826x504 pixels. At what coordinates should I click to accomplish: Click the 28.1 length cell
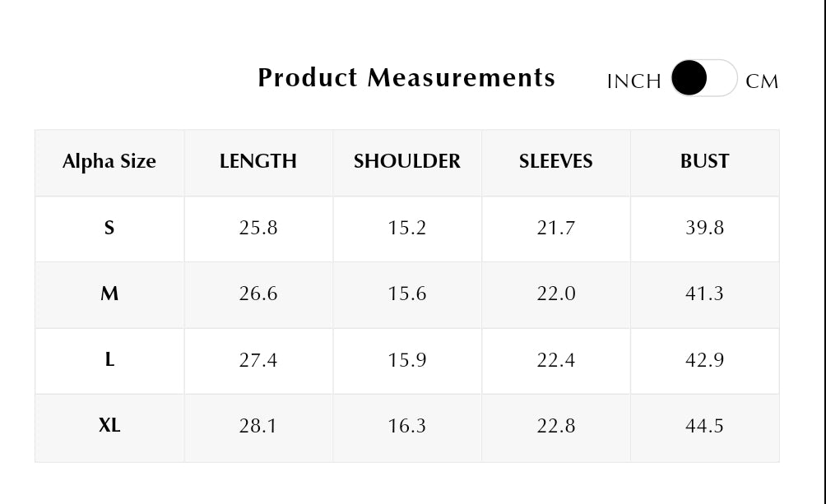tap(258, 426)
